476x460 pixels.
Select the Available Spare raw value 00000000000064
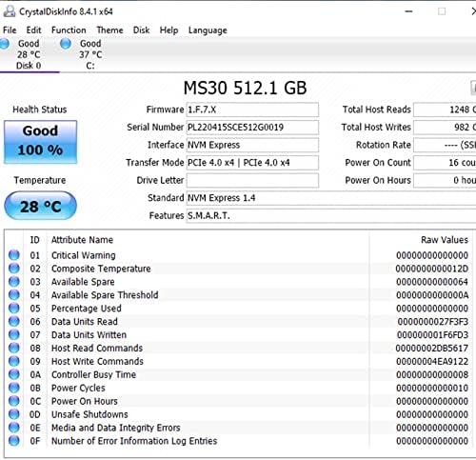pos(432,282)
